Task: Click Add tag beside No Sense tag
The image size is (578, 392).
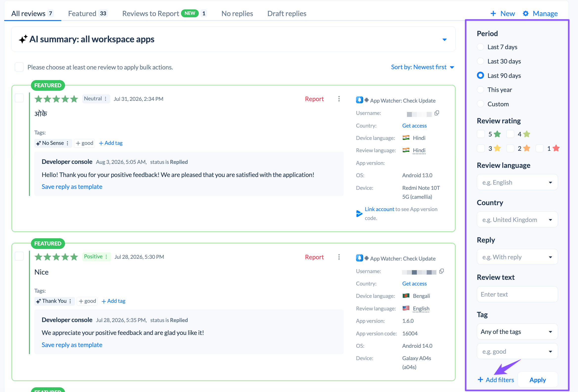Action: (x=111, y=143)
